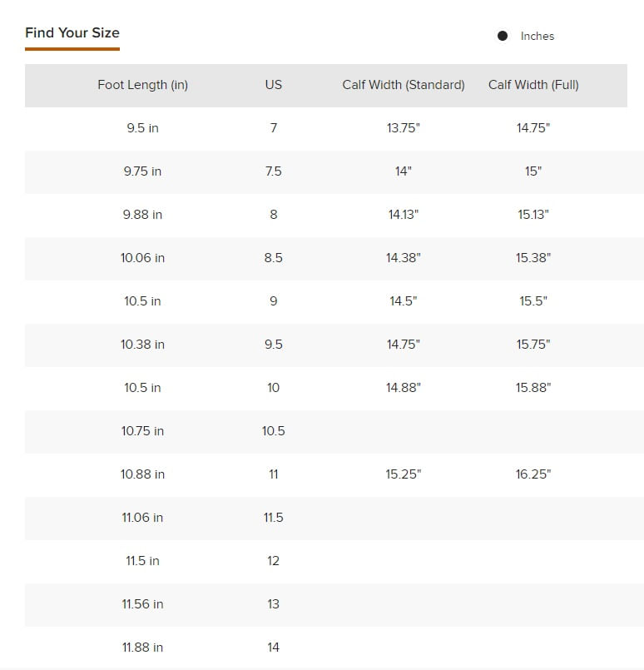Select the 13.75" standard calf width value
The image size is (644, 670).
[x=404, y=128]
